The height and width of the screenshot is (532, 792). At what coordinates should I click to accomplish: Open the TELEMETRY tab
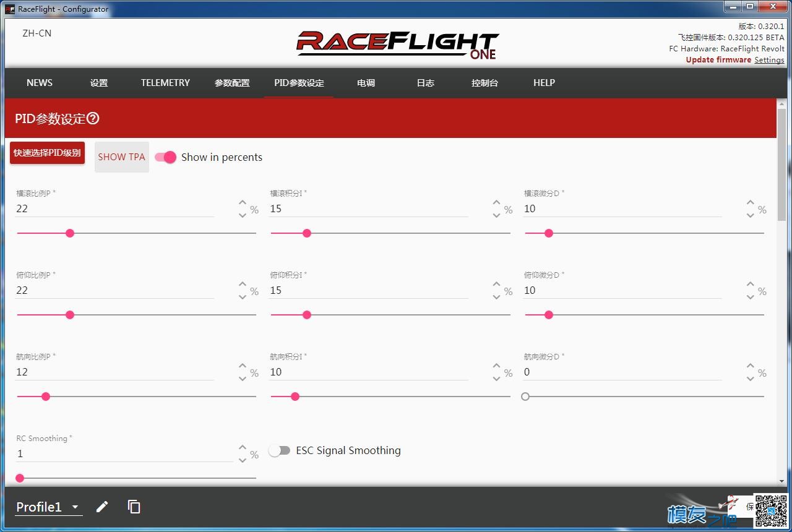tap(165, 83)
